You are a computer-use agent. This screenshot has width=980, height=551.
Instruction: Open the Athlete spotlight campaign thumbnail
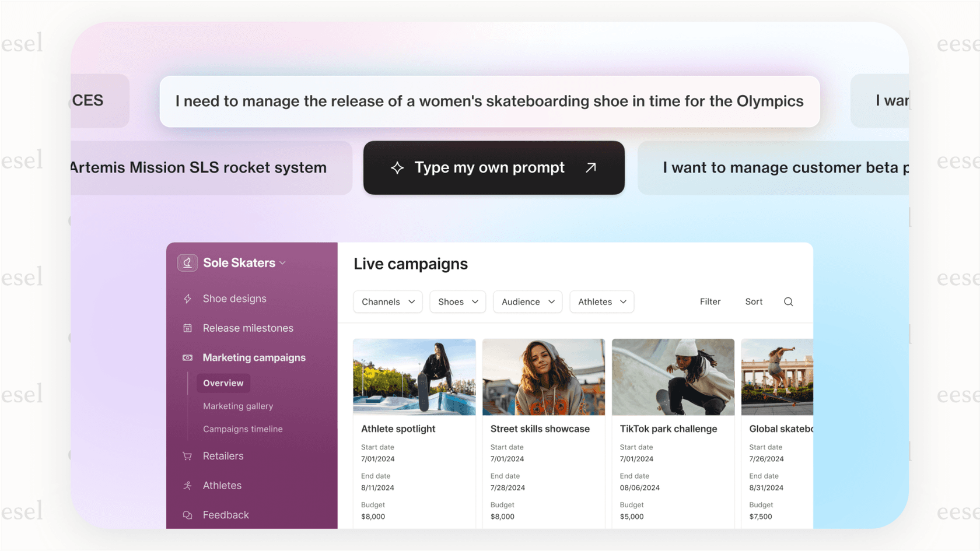click(x=414, y=377)
